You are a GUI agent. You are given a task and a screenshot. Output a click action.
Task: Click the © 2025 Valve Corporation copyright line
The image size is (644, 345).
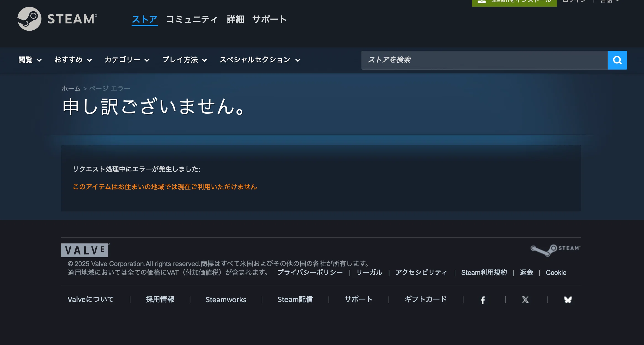click(219, 264)
